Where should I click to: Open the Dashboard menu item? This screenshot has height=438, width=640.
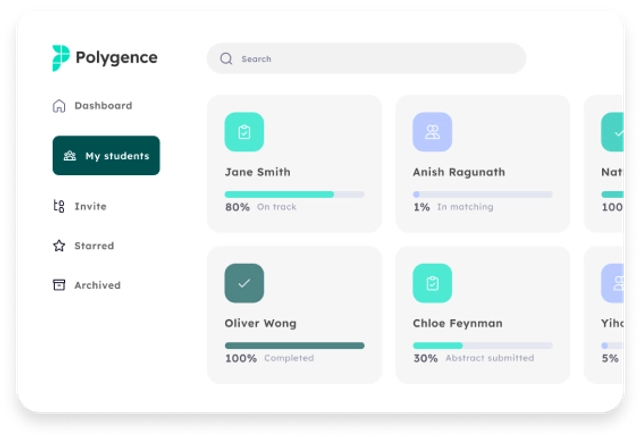pyautogui.click(x=102, y=106)
